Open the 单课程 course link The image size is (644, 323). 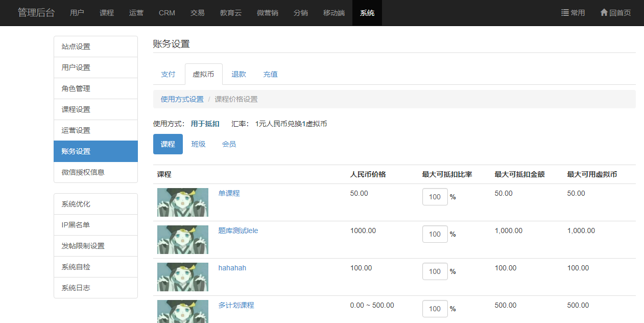[x=229, y=193]
